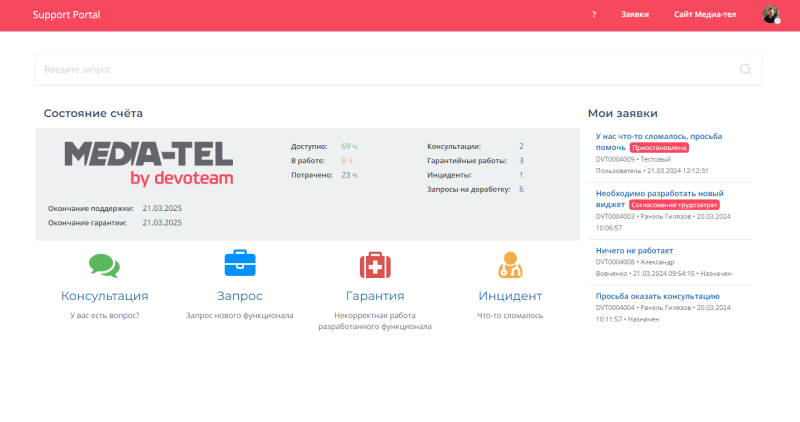Image resolution: width=800 pixels, height=422 pixels.
Task: Click the Консультации count 2
Action: [x=521, y=146]
